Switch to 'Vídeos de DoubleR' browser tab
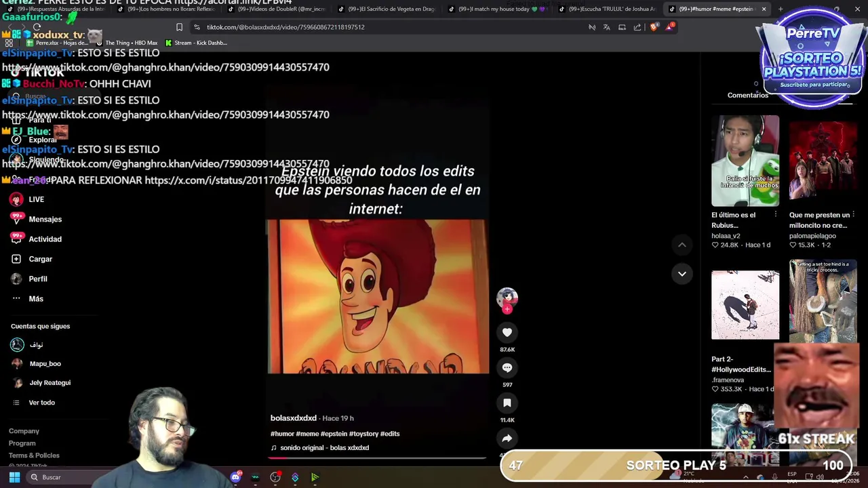The image size is (868, 488). coord(275,9)
